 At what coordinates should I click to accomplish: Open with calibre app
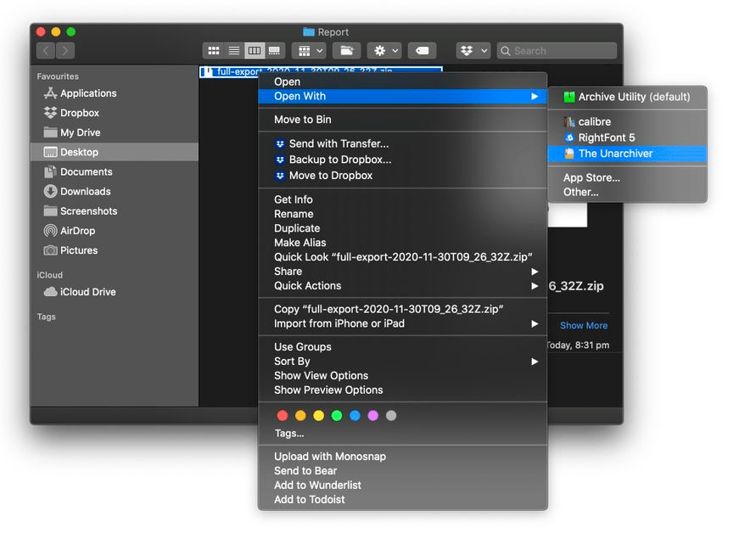click(x=594, y=121)
